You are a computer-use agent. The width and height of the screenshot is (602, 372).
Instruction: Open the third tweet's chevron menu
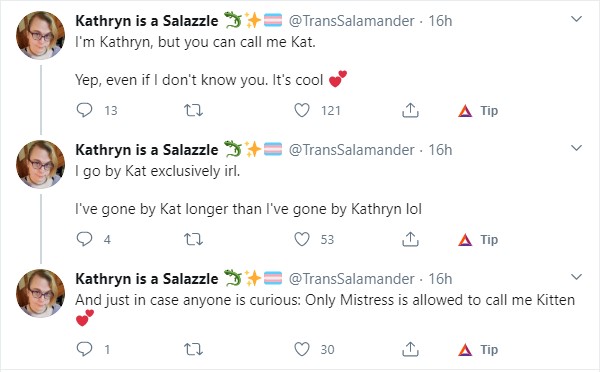pos(576,277)
